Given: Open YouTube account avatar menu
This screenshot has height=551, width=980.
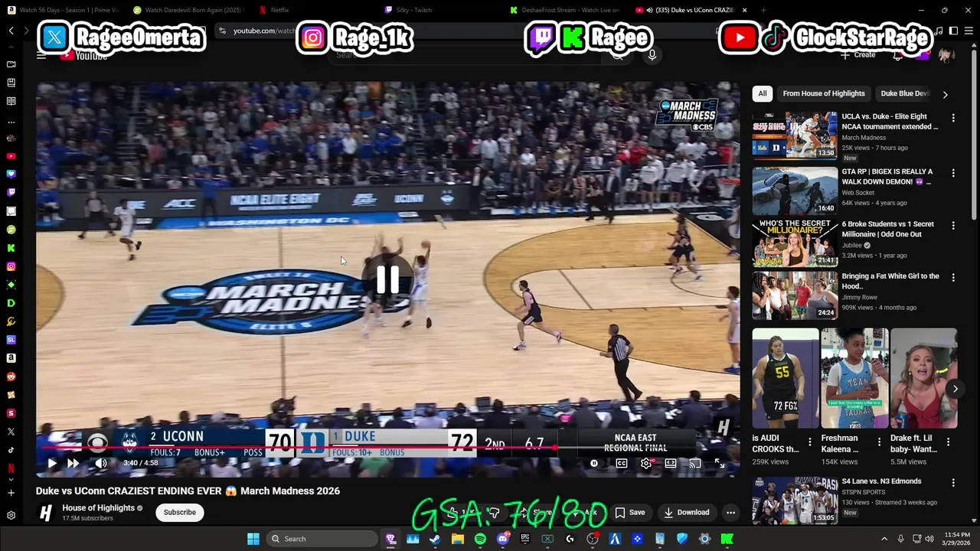Looking at the screenshot, I should point(946,55).
